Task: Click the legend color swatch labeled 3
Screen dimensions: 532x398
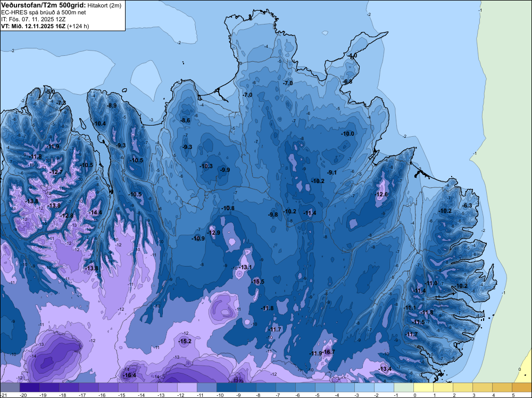Action: (x=482, y=388)
